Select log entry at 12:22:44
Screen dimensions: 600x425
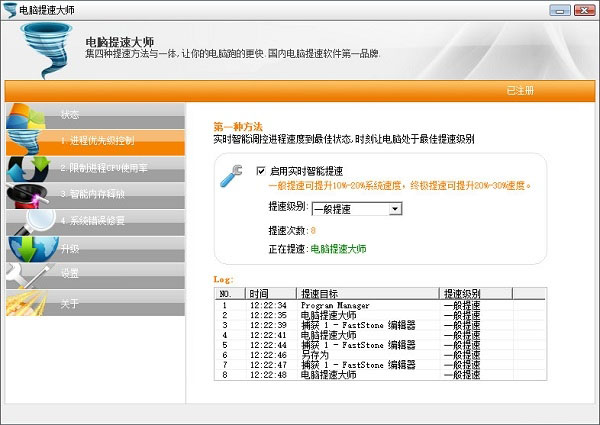380,345
